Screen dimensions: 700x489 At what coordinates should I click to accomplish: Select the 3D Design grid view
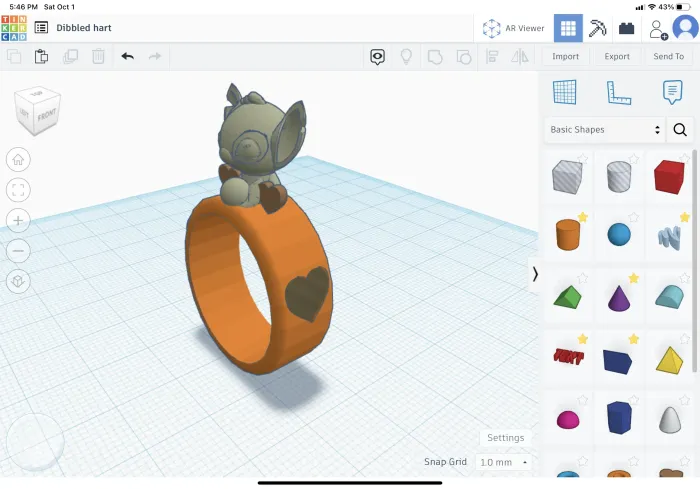(568, 28)
